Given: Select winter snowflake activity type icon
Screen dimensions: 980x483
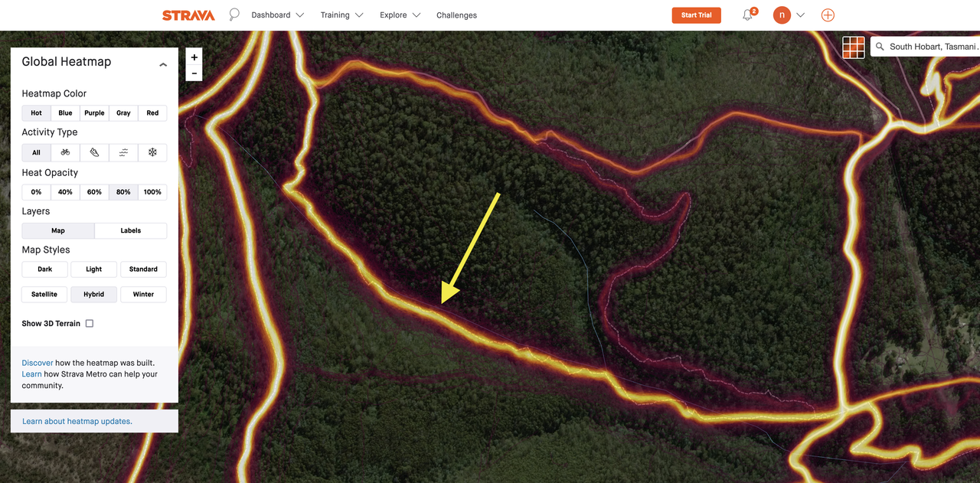Looking at the screenshot, I should (x=152, y=152).
